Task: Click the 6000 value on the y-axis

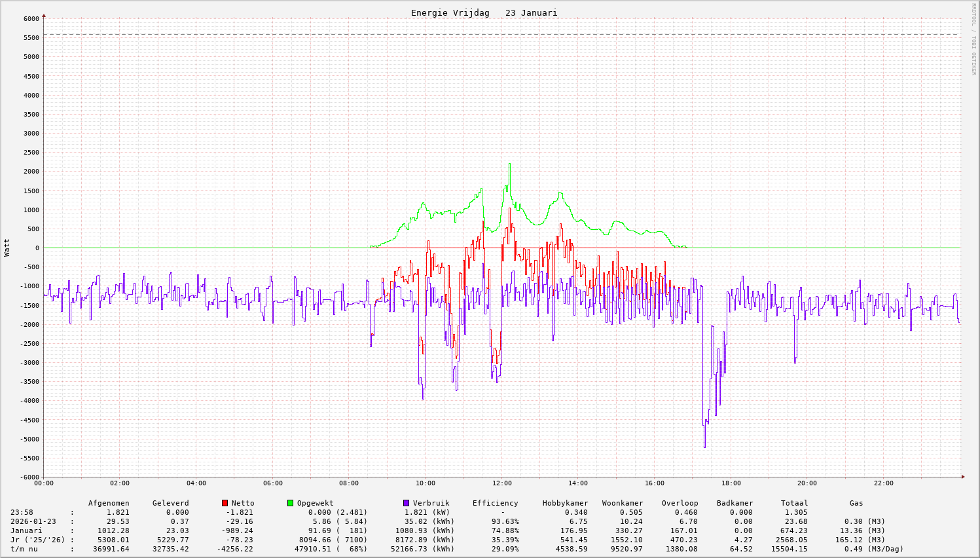Action: pos(30,18)
